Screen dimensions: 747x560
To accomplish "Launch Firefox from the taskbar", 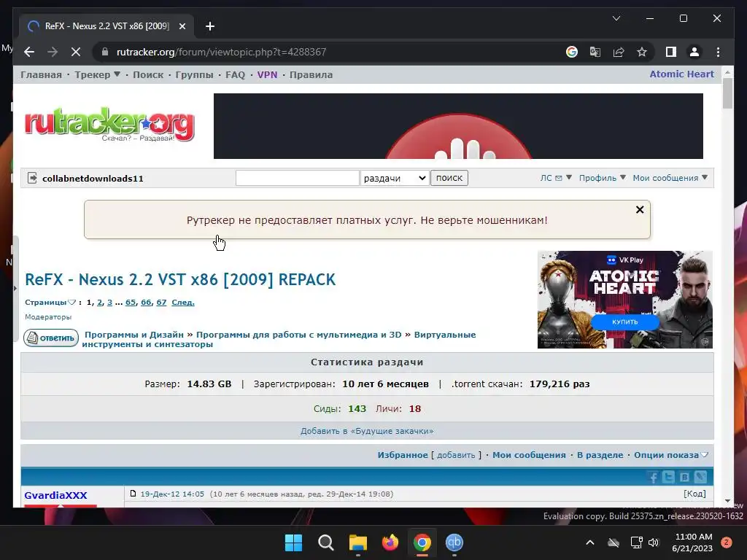I will (390, 542).
